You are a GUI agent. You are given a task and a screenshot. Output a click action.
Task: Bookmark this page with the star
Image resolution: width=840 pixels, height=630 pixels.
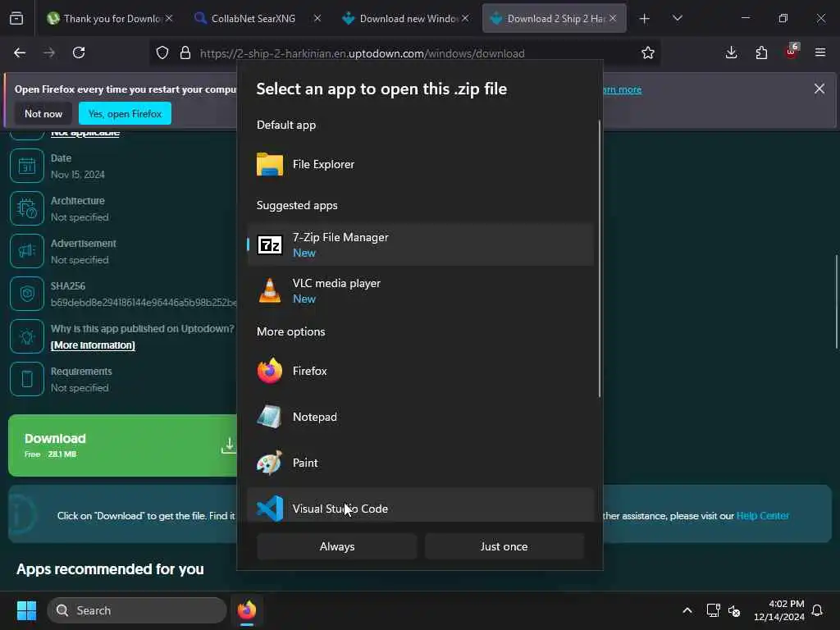[x=648, y=53]
